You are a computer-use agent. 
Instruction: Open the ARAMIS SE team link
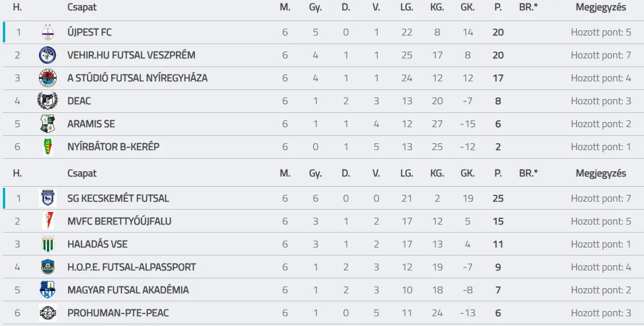click(x=91, y=124)
